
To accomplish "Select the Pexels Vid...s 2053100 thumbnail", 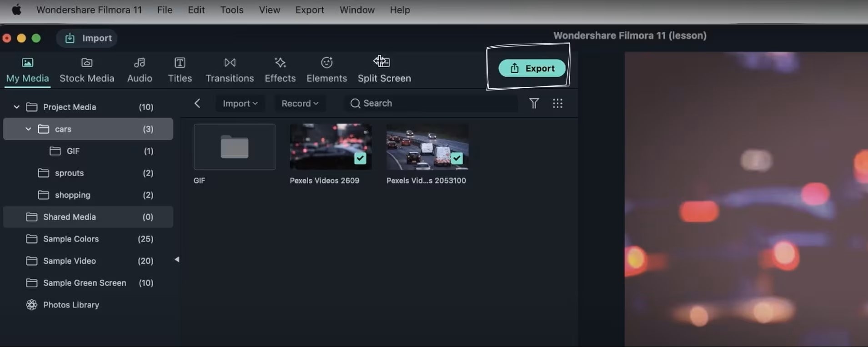I will [427, 147].
